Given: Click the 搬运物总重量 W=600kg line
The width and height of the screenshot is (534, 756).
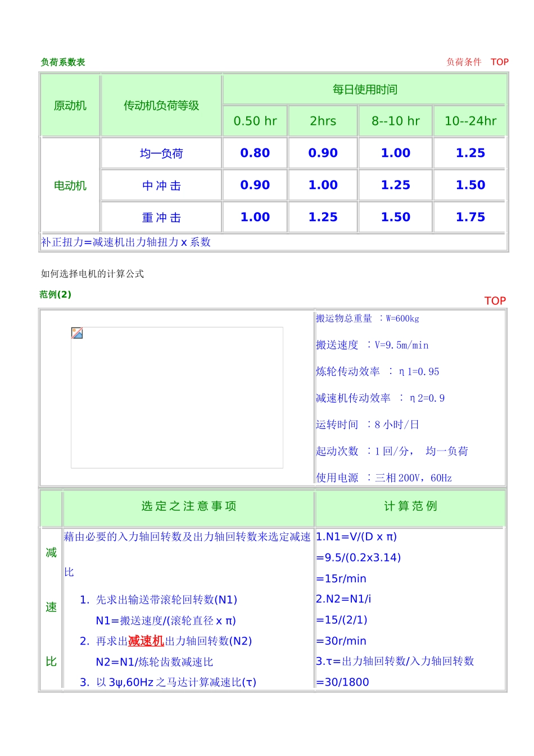Looking at the screenshot, I should coord(367,318).
